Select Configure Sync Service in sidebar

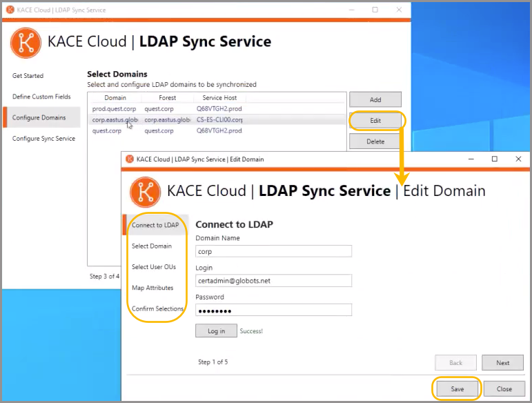point(43,139)
